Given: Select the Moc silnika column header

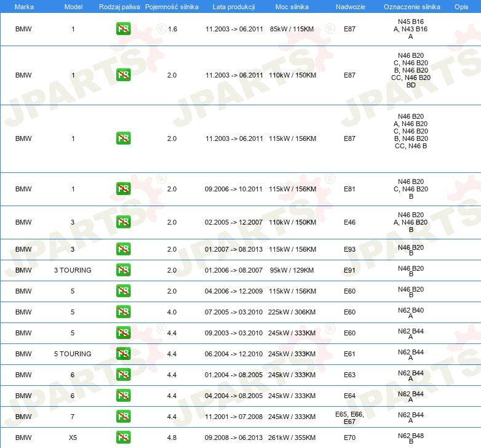Looking at the screenshot, I should [292, 6].
